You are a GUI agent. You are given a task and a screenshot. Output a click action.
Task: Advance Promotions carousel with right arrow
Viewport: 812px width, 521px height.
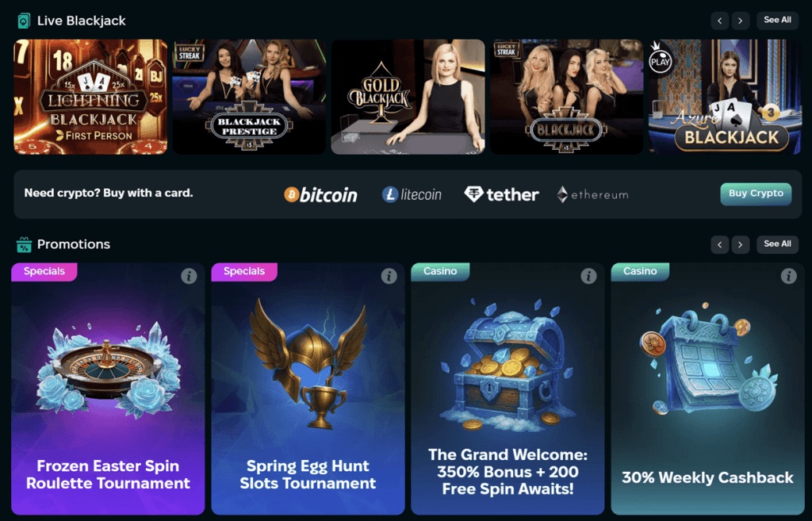coord(741,244)
